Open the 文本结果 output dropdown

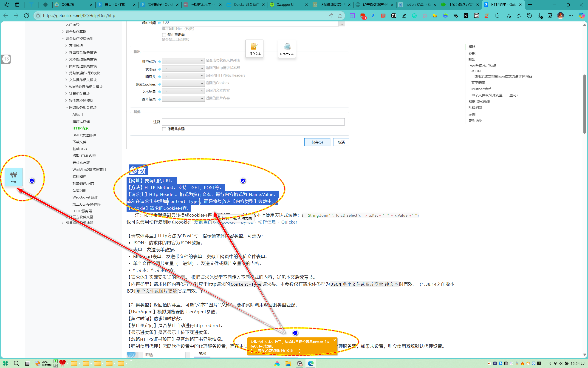183,91
